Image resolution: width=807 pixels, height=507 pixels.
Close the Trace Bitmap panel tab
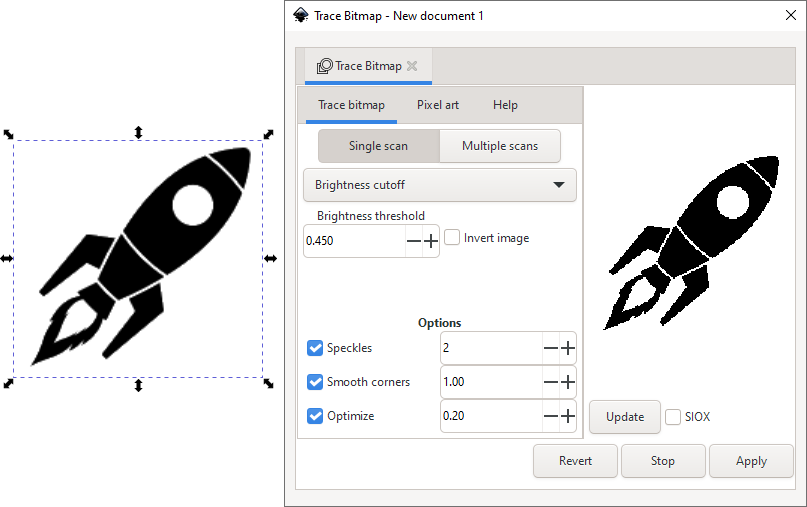tap(412, 66)
